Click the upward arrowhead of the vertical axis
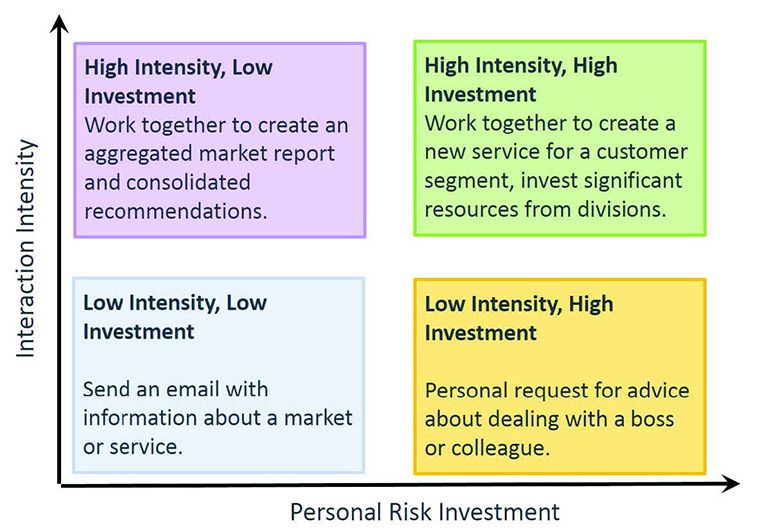The width and height of the screenshot is (760, 530). 62,24
